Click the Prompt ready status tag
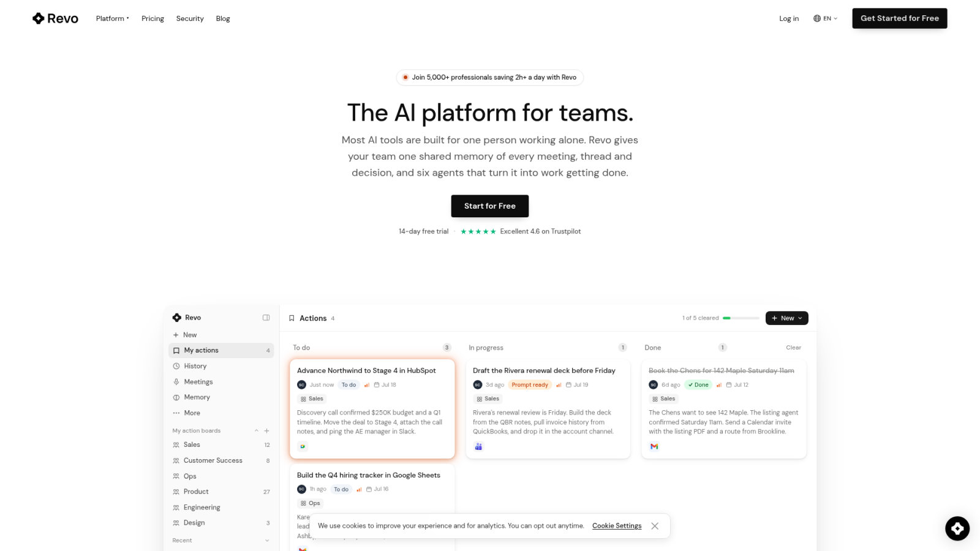Viewport: 980px width, 551px height. tap(530, 385)
